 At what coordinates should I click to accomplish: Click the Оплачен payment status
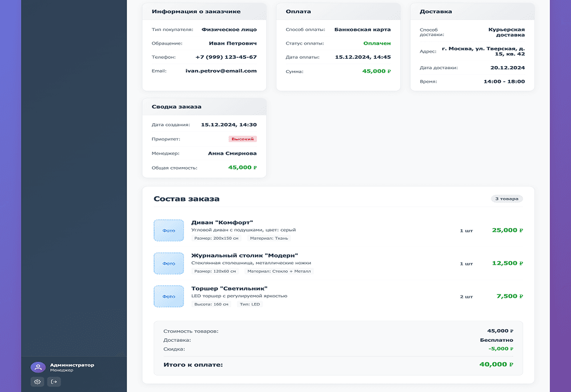click(377, 43)
